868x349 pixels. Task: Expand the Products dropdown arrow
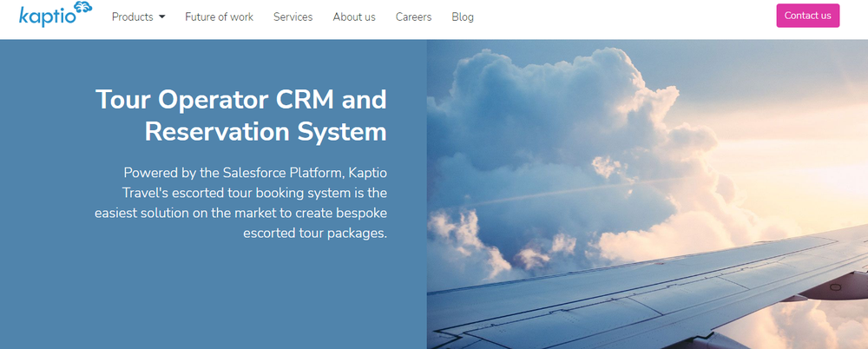pos(161,17)
